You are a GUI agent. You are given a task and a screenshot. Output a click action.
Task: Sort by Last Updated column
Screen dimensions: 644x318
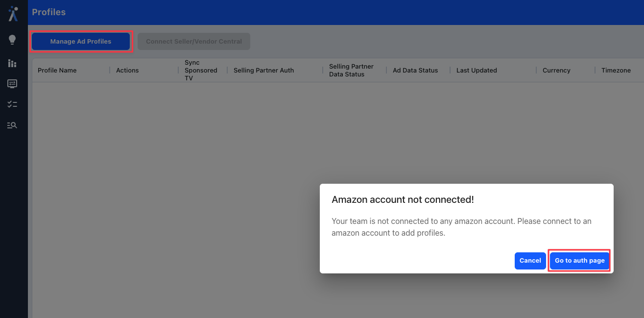(x=477, y=71)
